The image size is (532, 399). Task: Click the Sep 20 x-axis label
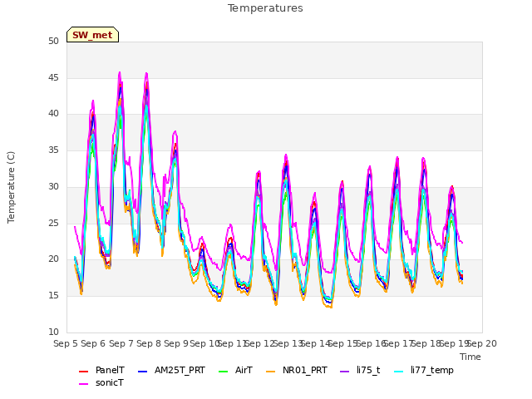[482, 343]
